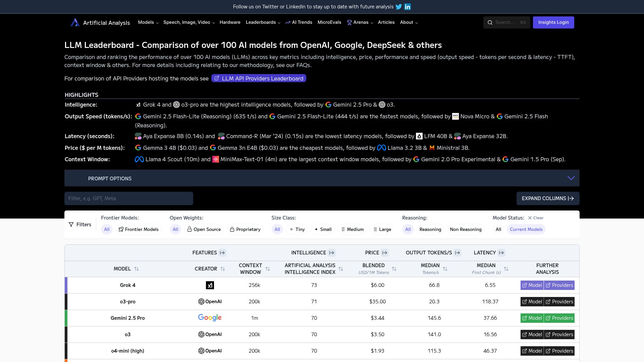
Task: Select Reasoning filter chip
Action: [430, 229]
